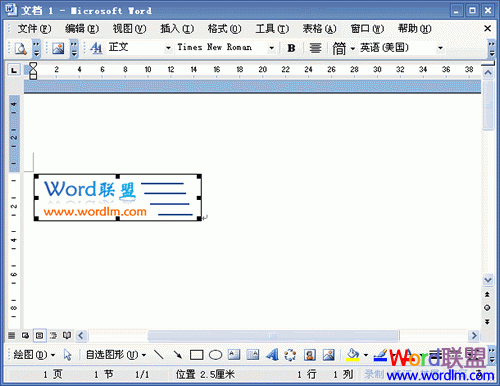Screen dimensions: 500x386
Task: Select the Arrow drawing tool
Action: pos(178,355)
